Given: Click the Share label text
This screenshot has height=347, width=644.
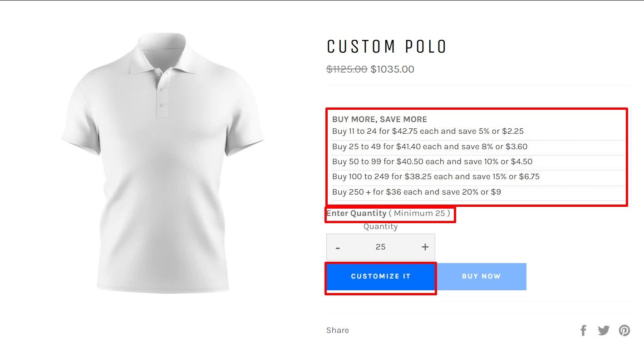Looking at the screenshot, I should (x=338, y=330).
